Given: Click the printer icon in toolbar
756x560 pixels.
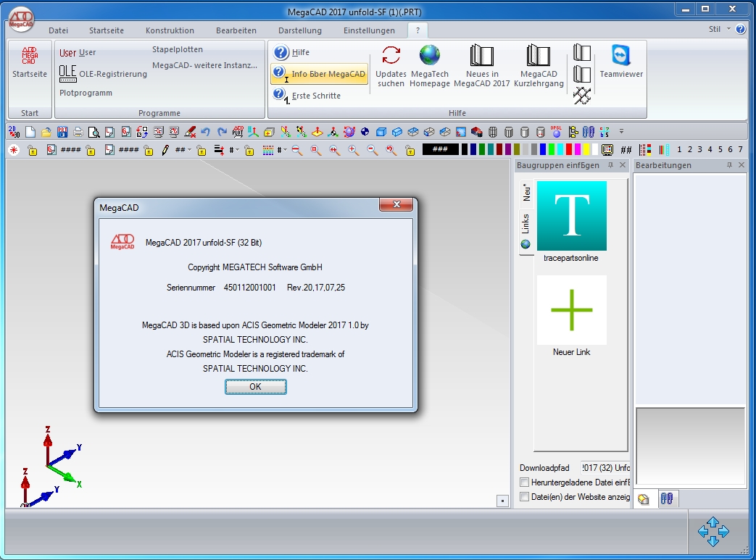Looking at the screenshot, I should pos(78,132).
